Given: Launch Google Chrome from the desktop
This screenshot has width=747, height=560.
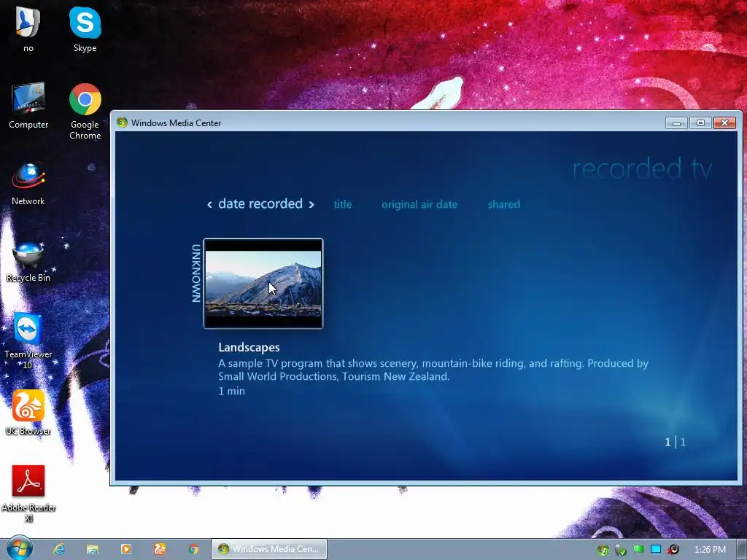Looking at the screenshot, I should (x=85, y=112).
